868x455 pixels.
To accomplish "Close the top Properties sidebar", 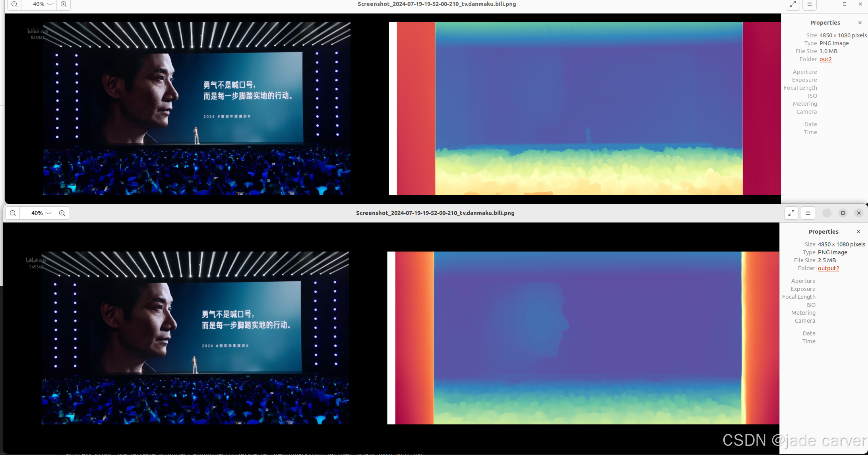I will [860, 23].
